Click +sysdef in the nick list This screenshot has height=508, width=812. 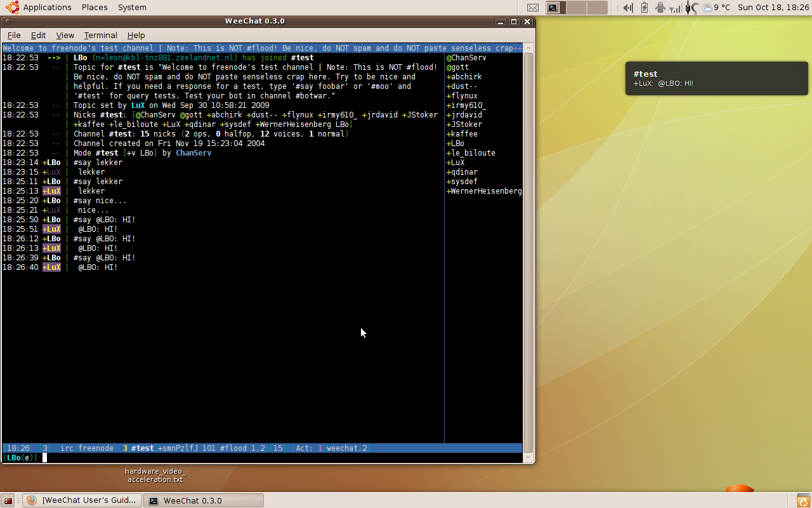pyautogui.click(x=462, y=182)
